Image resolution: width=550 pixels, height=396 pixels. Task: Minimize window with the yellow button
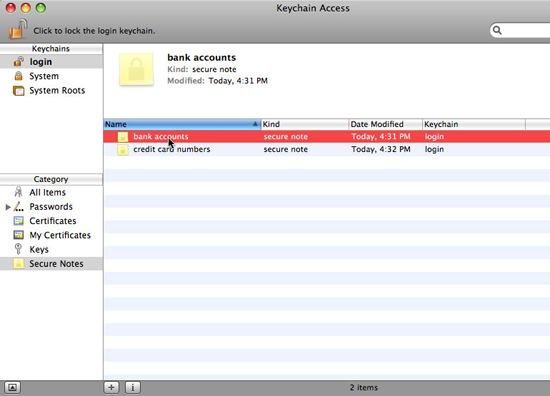click(x=26, y=7)
